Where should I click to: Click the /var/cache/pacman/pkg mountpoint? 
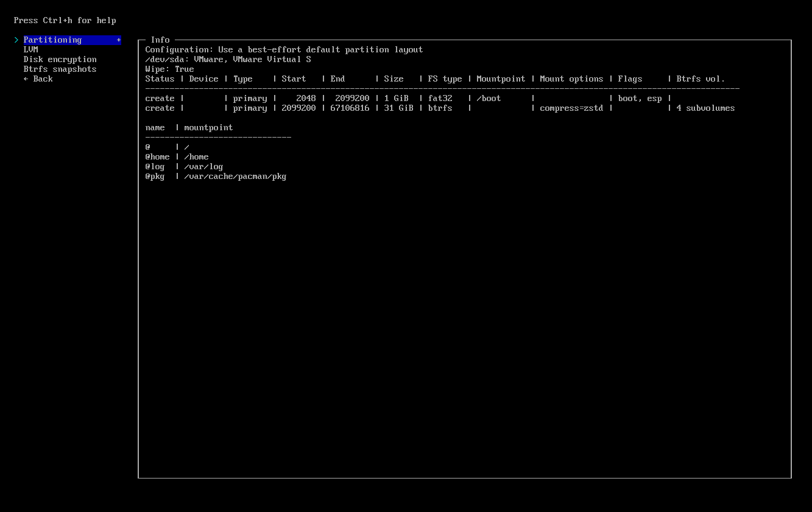point(235,176)
